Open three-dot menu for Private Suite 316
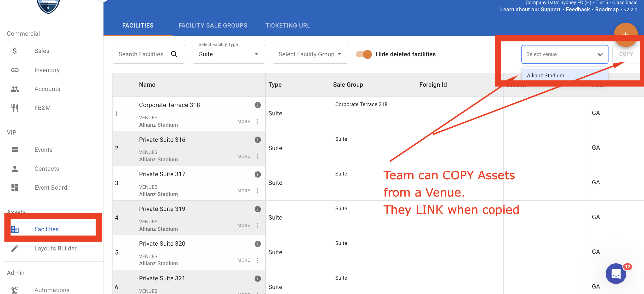This screenshot has height=294, width=644. (257, 156)
